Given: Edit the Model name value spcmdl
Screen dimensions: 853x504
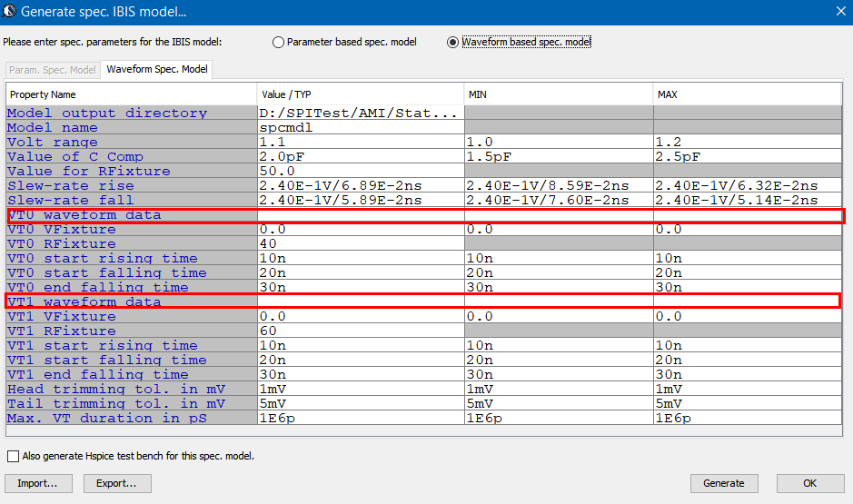Looking at the screenshot, I should (x=360, y=128).
